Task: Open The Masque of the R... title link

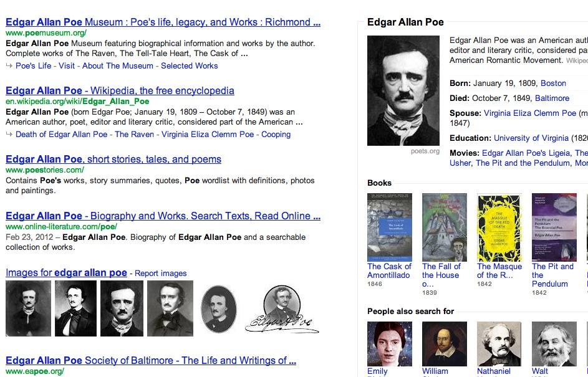Action: 499,271
